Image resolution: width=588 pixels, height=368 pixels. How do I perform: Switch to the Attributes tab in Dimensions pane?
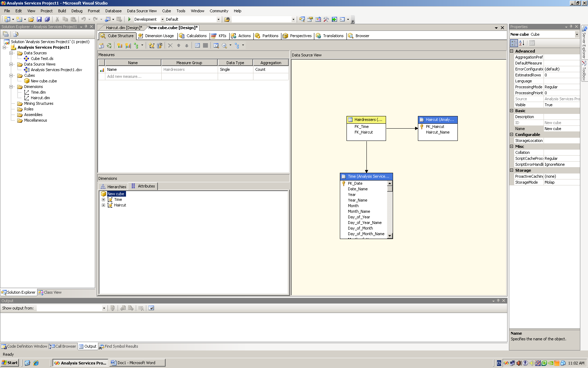coord(143,186)
